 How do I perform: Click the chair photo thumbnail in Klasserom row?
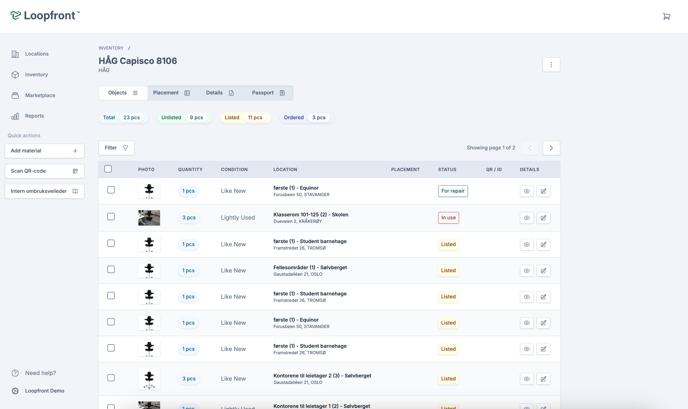pos(149,218)
